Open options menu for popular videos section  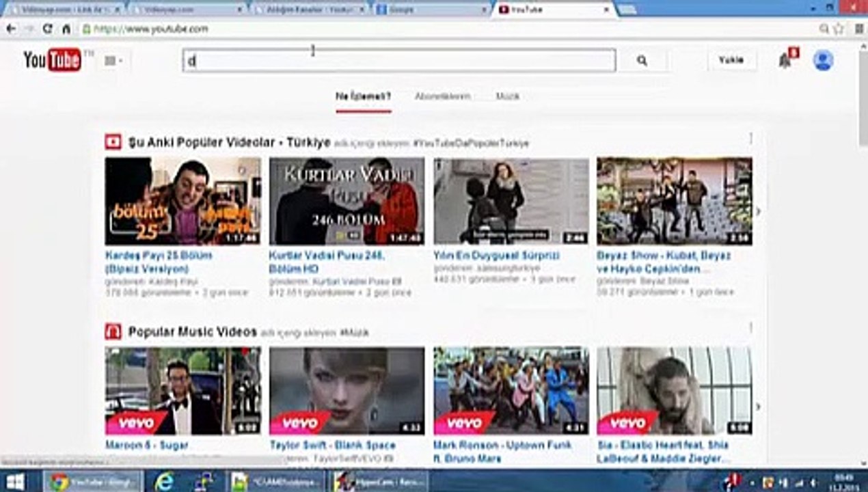[750, 138]
